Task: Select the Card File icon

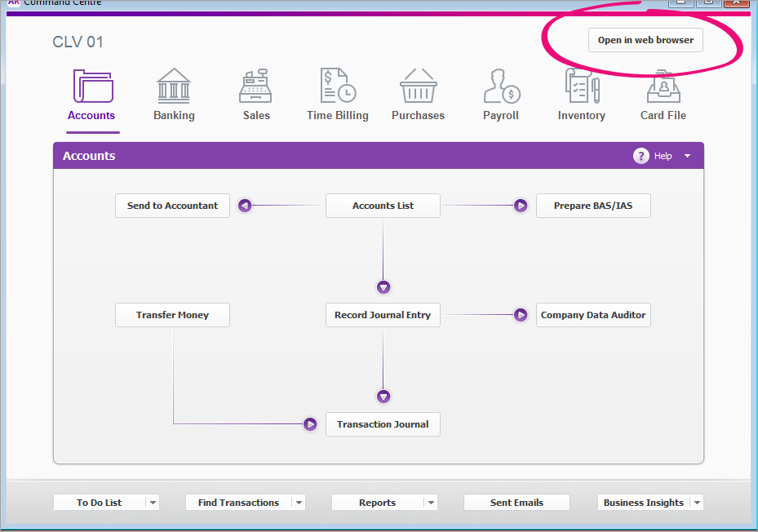Action: (663, 86)
